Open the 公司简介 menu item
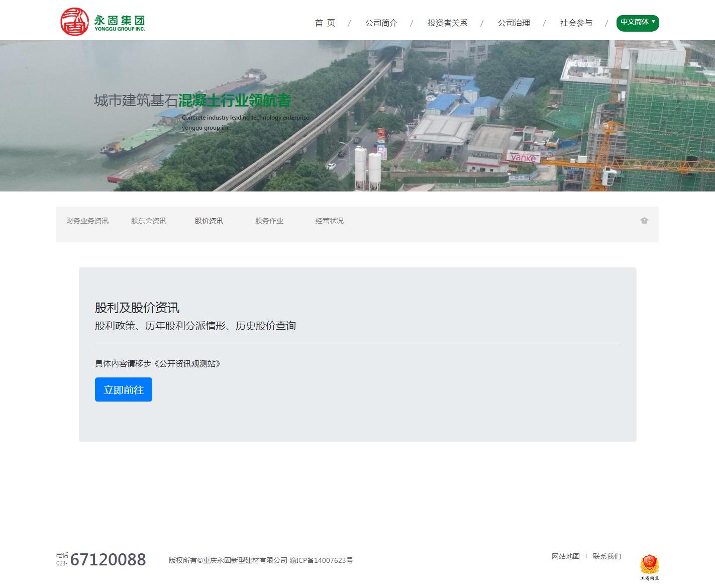 click(x=381, y=23)
